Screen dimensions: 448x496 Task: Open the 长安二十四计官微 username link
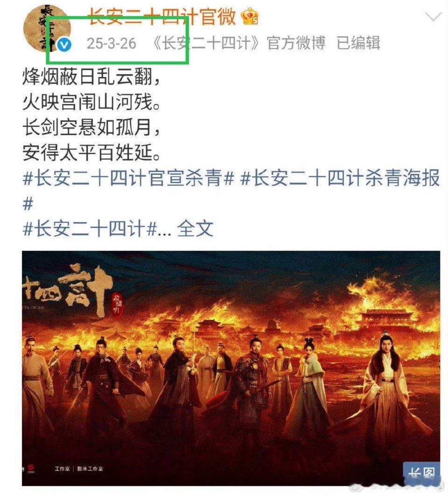pos(161,16)
